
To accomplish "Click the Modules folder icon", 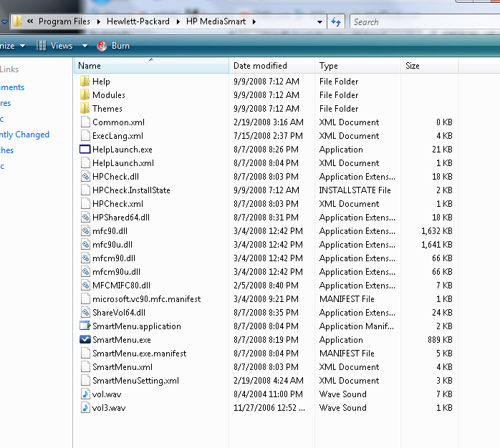I will click(x=85, y=95).
